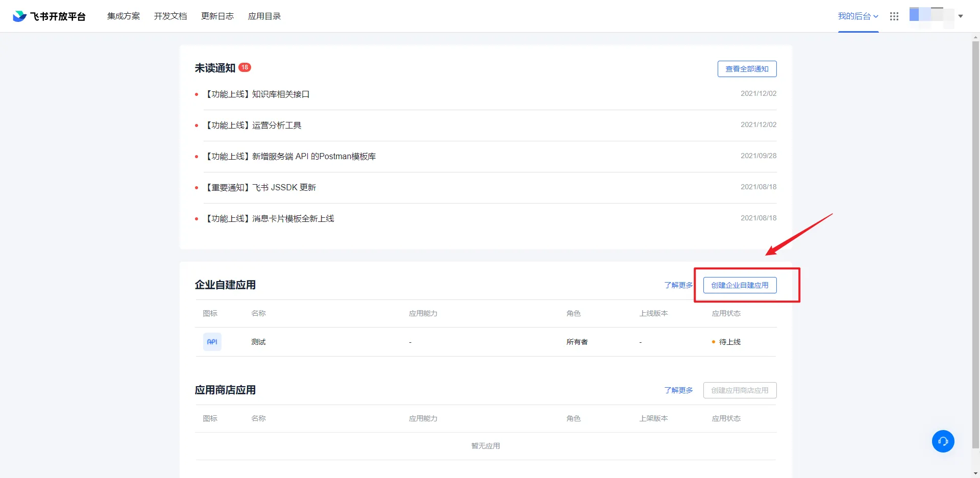Click the API icon of the 测试 app
The height and width of the screenshot is (478, 980).
point(212,342)
